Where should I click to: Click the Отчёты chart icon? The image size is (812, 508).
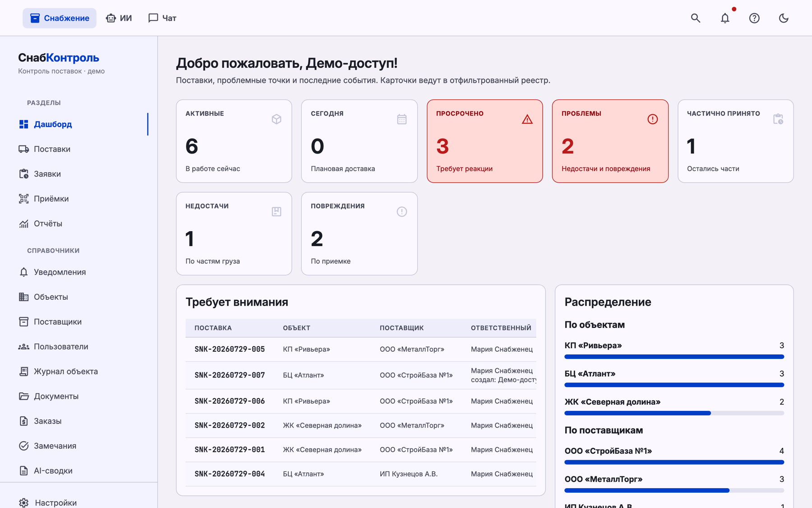(x=23, y=224)
